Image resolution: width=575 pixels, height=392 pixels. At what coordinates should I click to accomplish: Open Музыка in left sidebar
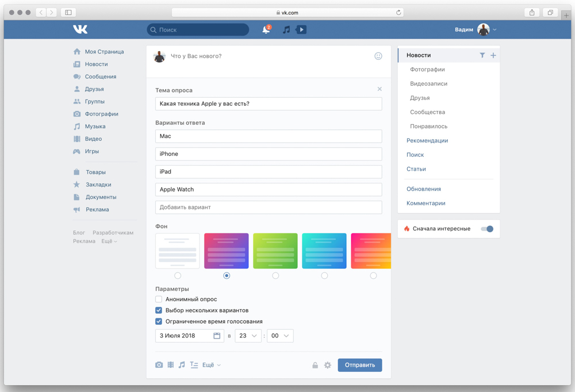pos(95,126)
